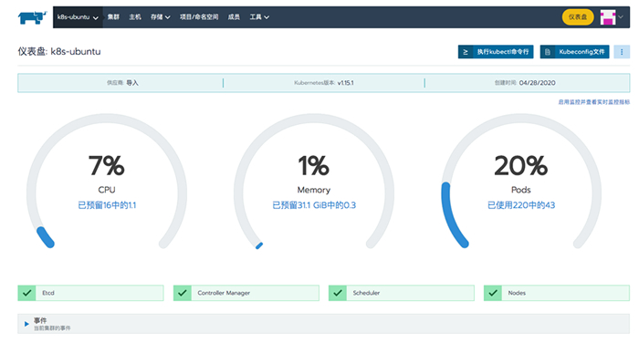
Task: Click the Scheduler component status box
Action: tap(402, 293)
